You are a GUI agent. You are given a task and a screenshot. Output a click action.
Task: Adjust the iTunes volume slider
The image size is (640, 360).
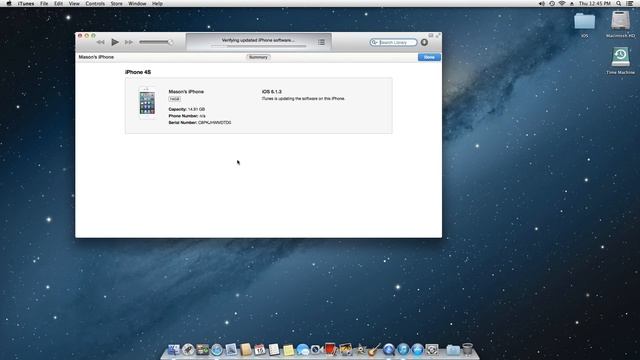(x=156, y=42)
